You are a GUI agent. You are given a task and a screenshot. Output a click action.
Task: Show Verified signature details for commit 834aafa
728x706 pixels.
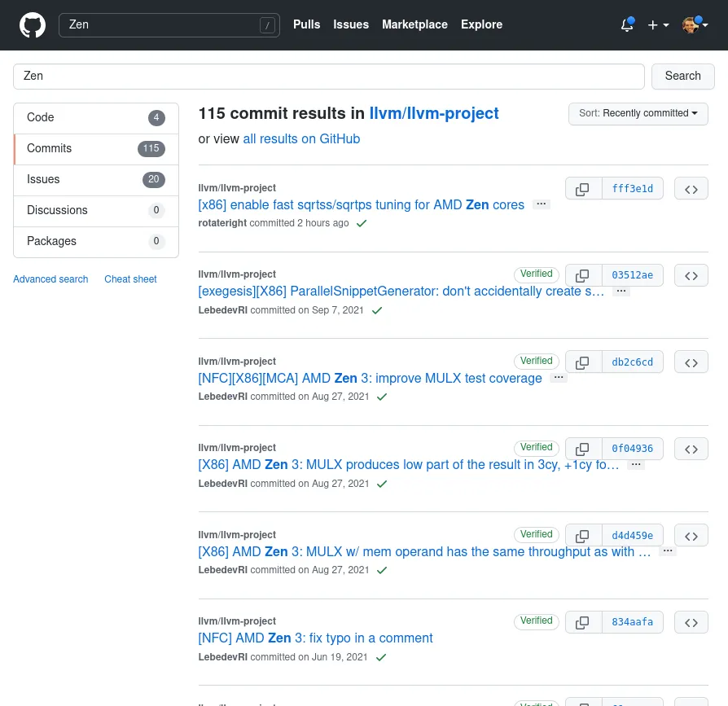tap(537, 621)
